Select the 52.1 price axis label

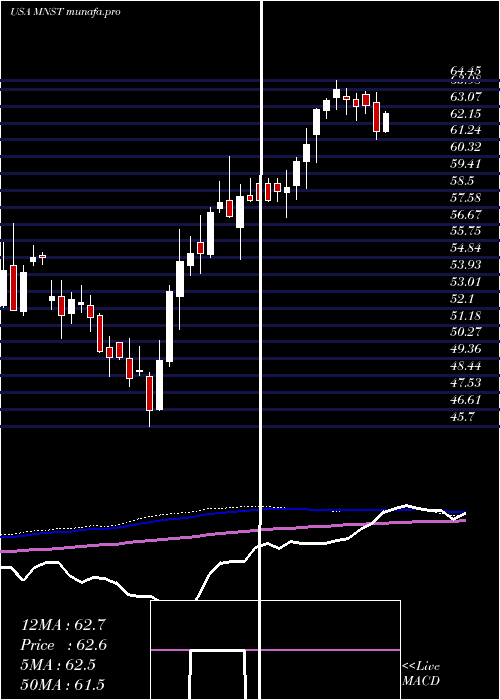click(462, 298)
